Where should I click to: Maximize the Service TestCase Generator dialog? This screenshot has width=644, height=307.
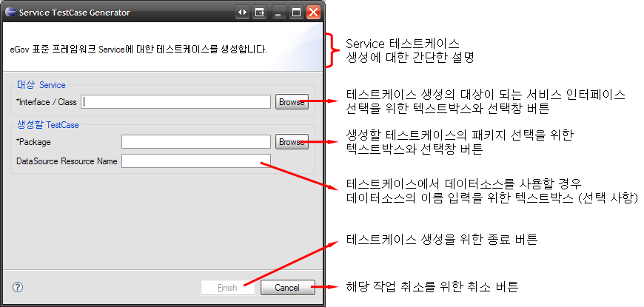(296, 13)
